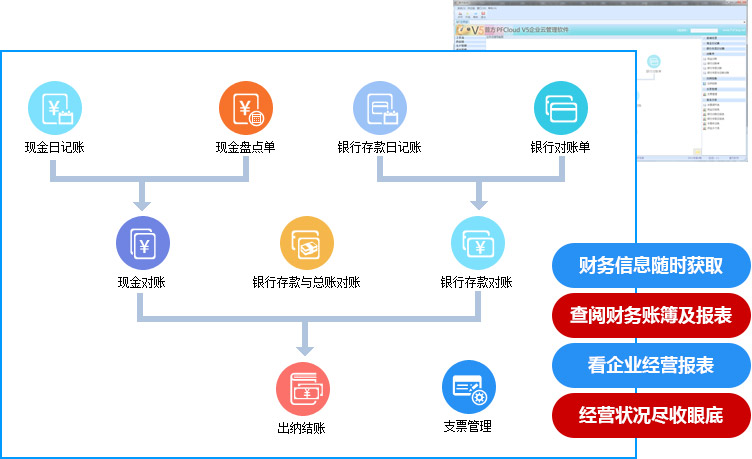Click the purple 现金对账 icon
The width and height of the screenshot is (752, 459).
click(x=143, y=243)
